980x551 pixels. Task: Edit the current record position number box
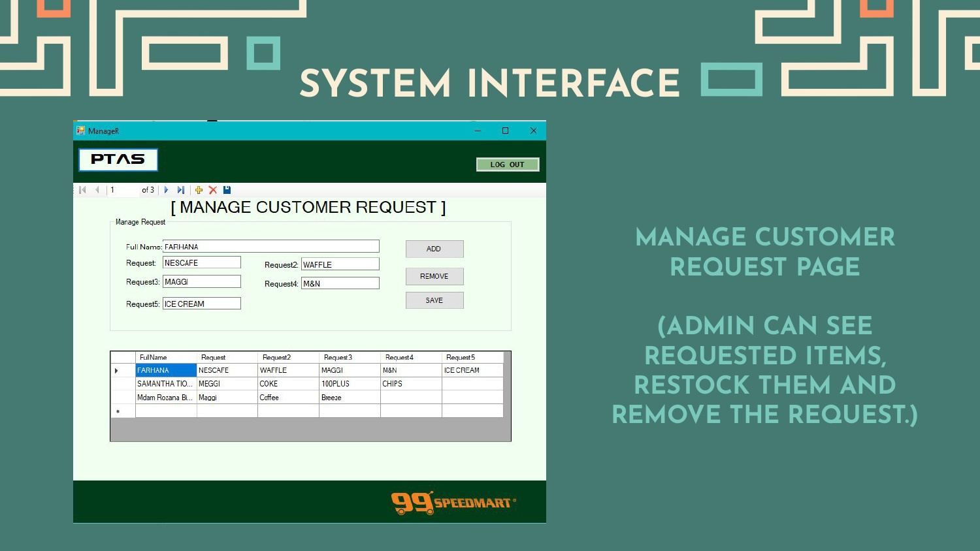click(x=123, y=190)
